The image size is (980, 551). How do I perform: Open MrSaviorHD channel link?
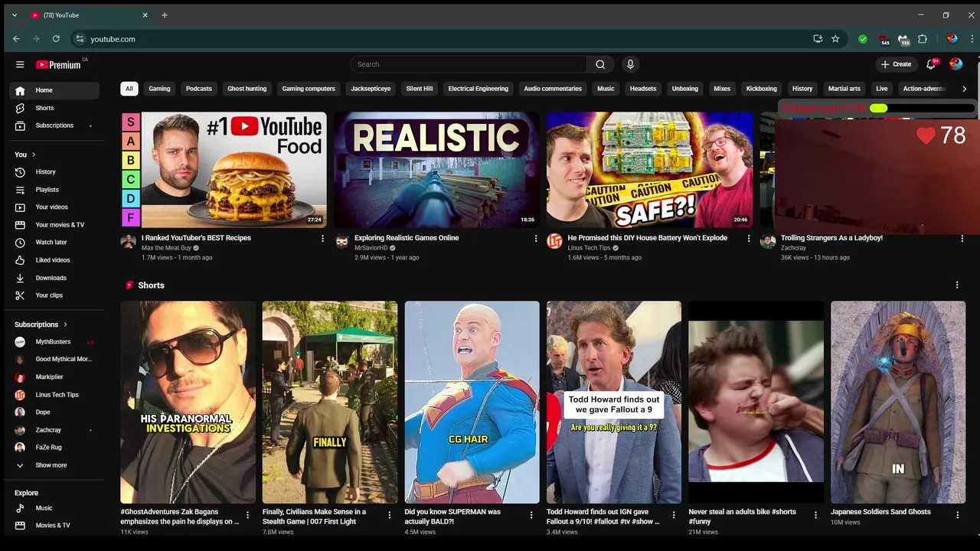click(x=371, y=248)
